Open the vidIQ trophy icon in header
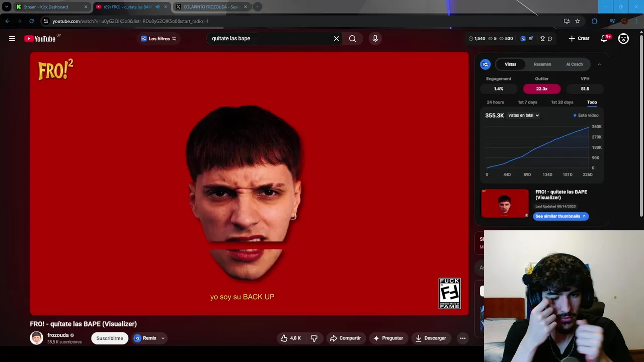 [542, 39]
